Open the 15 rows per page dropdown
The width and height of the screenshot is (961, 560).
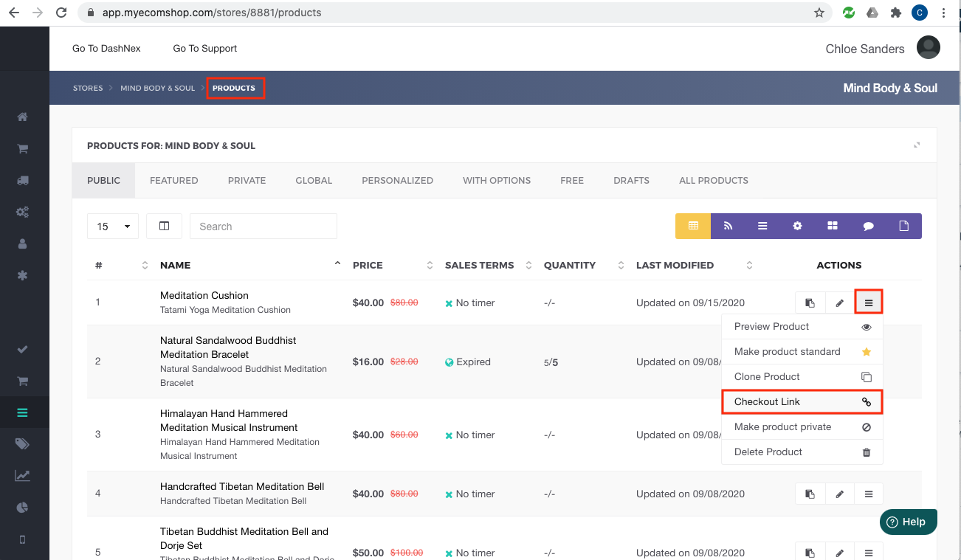tap(113, 227)
